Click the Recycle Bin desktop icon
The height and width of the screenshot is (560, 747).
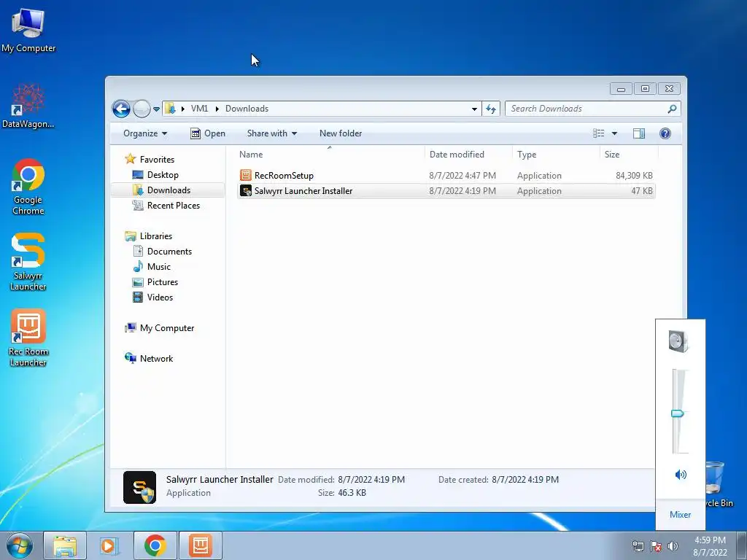coord(718,483)
